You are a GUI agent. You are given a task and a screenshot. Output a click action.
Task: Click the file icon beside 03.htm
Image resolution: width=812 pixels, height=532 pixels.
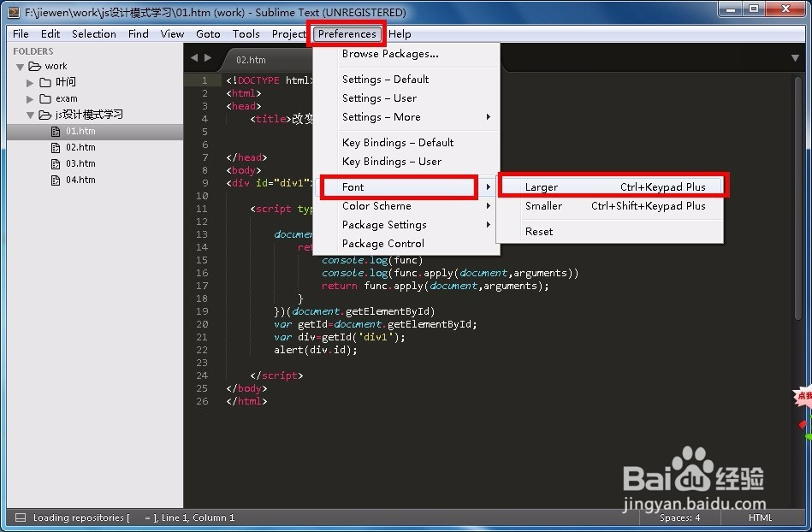point(55,163)
